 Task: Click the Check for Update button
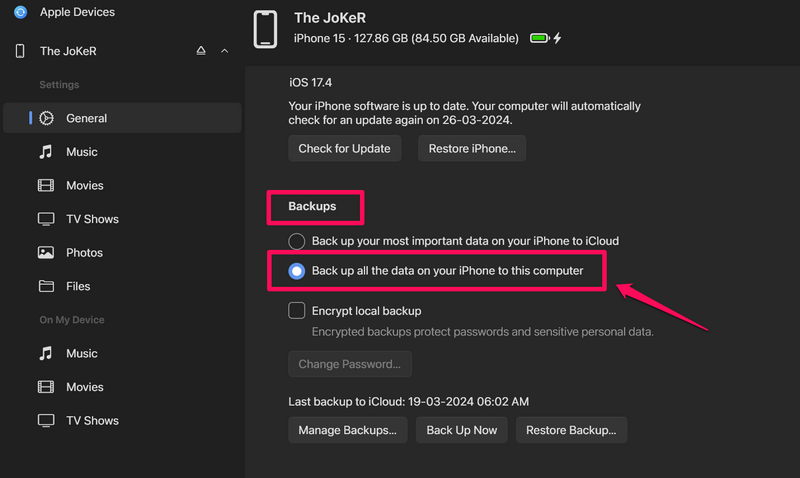tap(345, 148)
